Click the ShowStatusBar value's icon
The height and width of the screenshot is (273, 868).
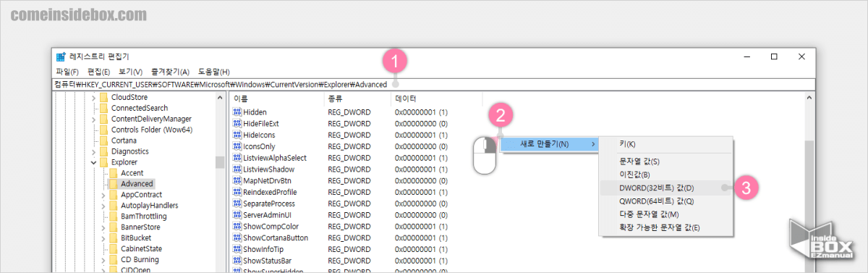[x=237, y=261]
